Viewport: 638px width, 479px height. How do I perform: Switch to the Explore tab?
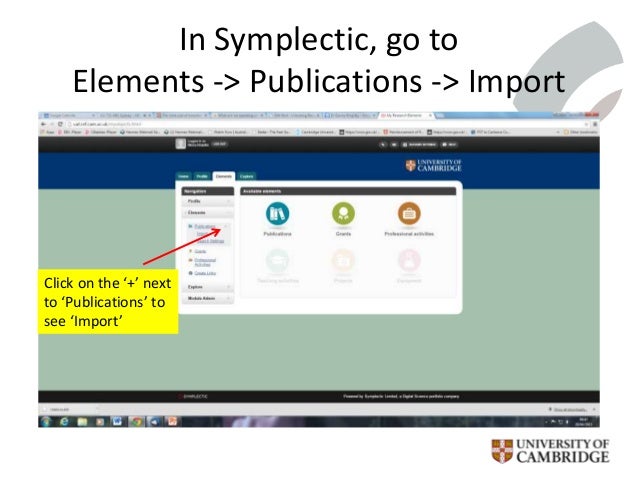click(x=247, y=176)
